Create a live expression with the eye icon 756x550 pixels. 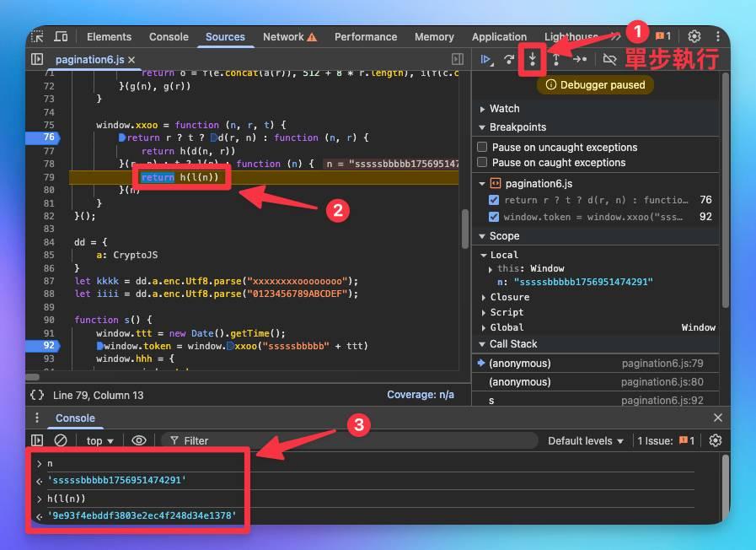pyautogui.click(x=139, y=440)
